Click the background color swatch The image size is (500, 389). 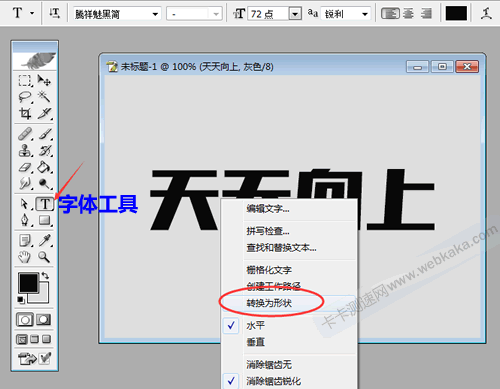click(x=43, y=297)
